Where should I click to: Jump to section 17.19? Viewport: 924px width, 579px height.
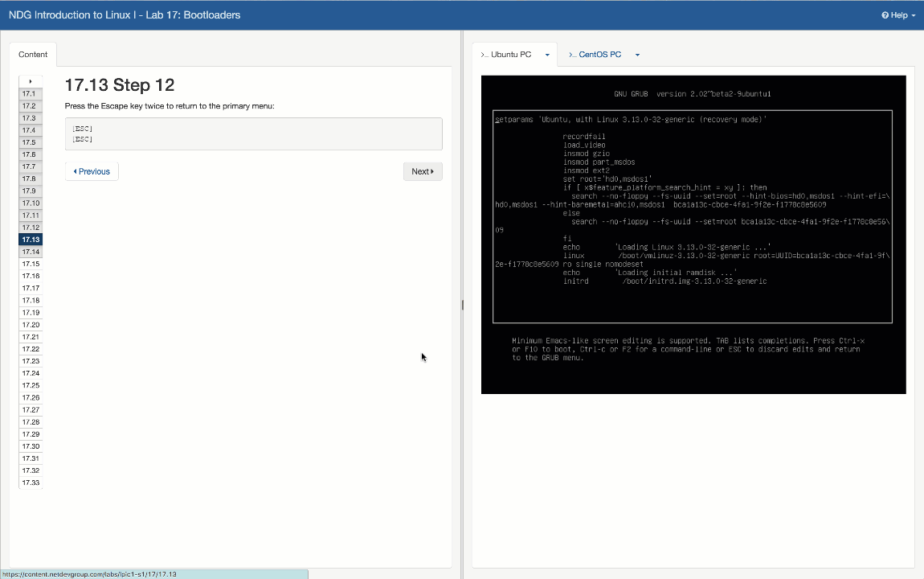[31, 313]
